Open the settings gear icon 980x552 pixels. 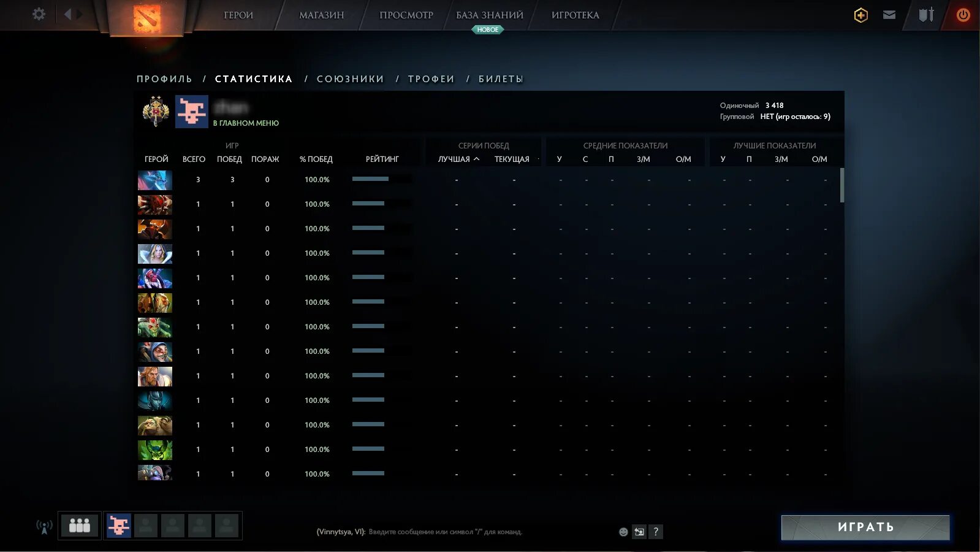point(39,14)
